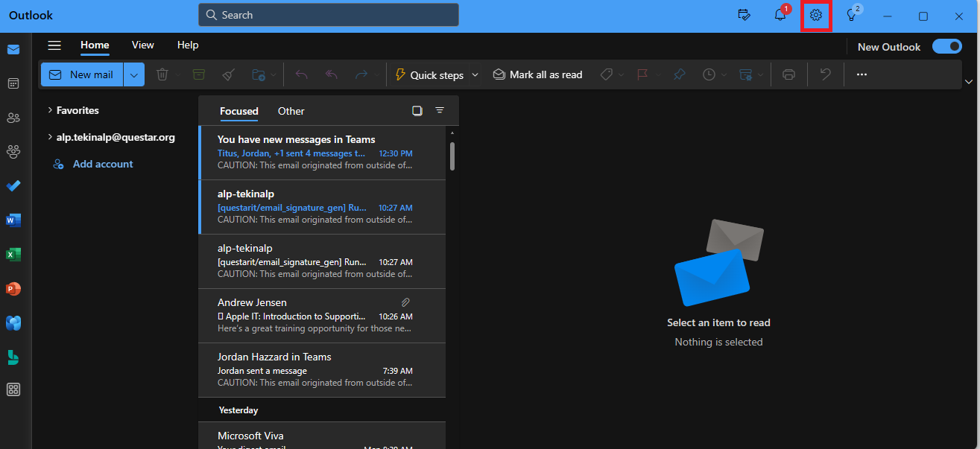Open the Quick steps dropdown arrow
The width and height of the screenshot is (980, 449).
(x=475, y=74)
